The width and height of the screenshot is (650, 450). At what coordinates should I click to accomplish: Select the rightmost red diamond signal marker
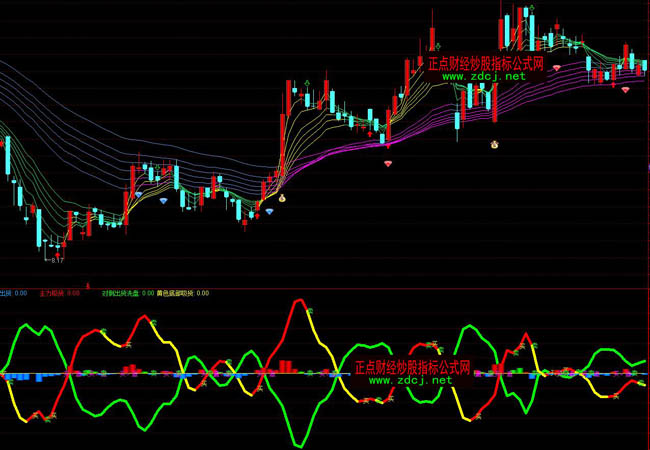(x=625, y=90)
